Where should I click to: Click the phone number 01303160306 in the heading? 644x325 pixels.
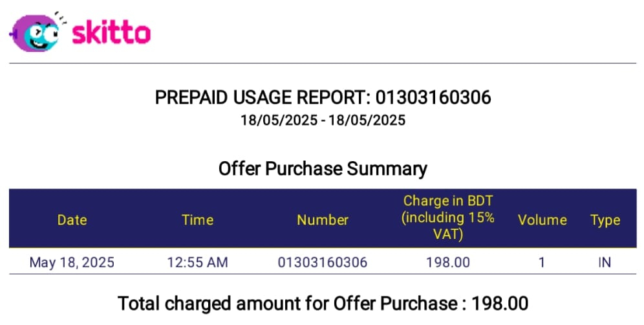433,98
